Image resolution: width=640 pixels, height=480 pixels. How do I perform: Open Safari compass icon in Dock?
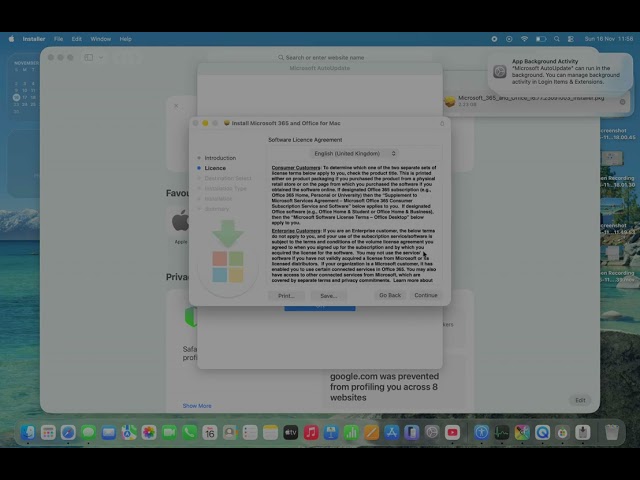pyautogui.click(x=68, y=433)
